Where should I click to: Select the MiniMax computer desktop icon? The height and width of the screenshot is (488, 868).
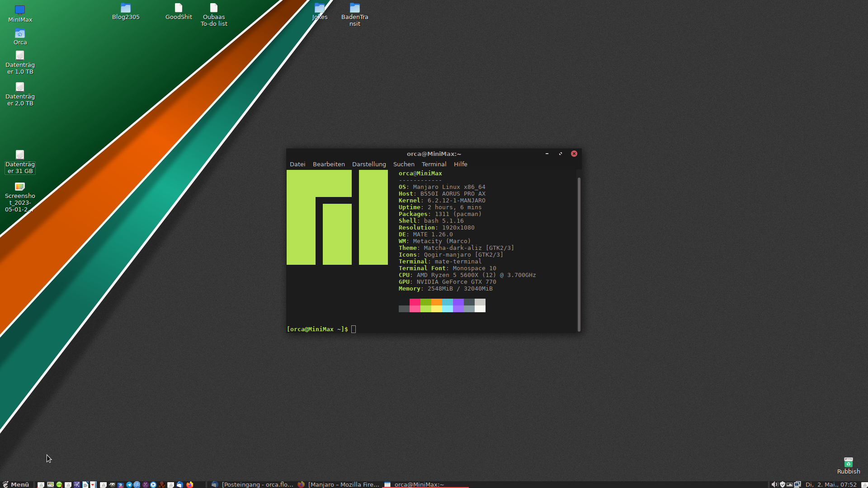pos(20,14)
